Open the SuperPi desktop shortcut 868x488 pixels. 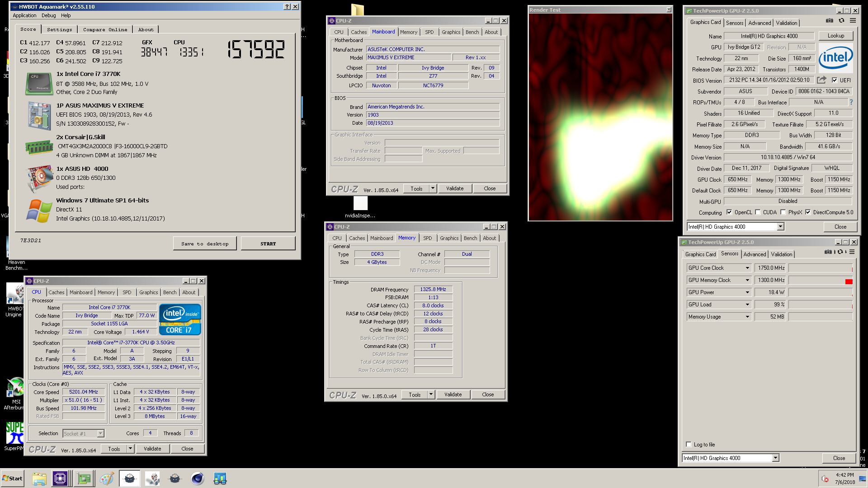(x=14, y=436)
